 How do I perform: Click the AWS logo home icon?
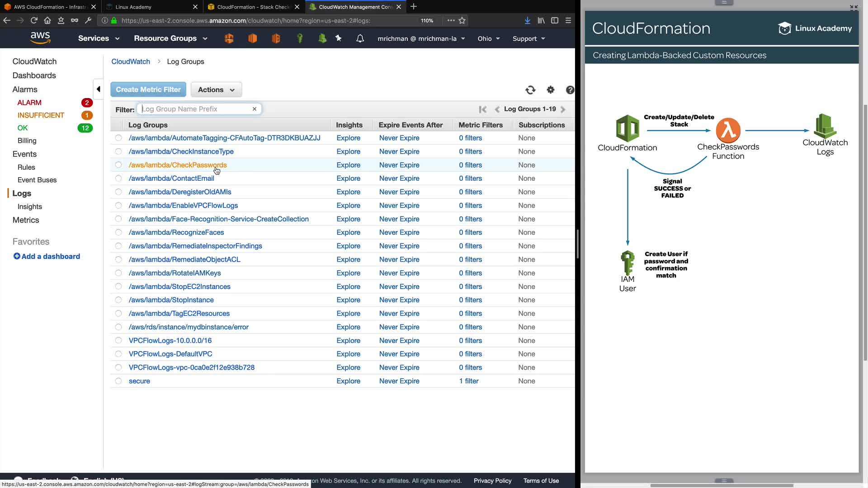point(40,38)
